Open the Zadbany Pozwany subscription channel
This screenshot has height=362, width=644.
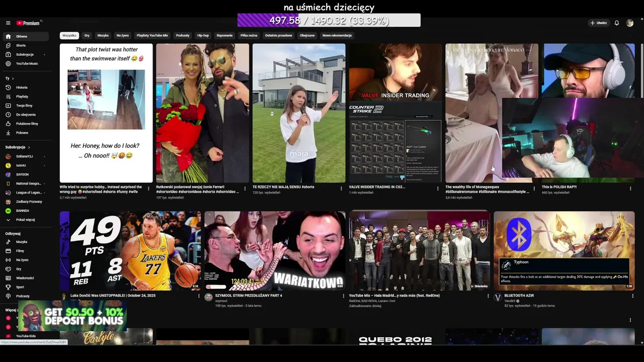tap(25, 202)
